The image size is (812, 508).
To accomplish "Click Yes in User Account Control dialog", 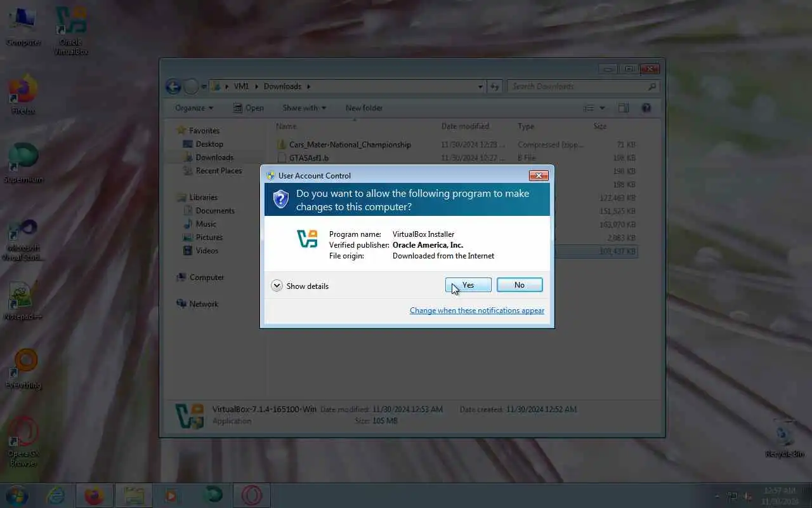I will [468, 285].
